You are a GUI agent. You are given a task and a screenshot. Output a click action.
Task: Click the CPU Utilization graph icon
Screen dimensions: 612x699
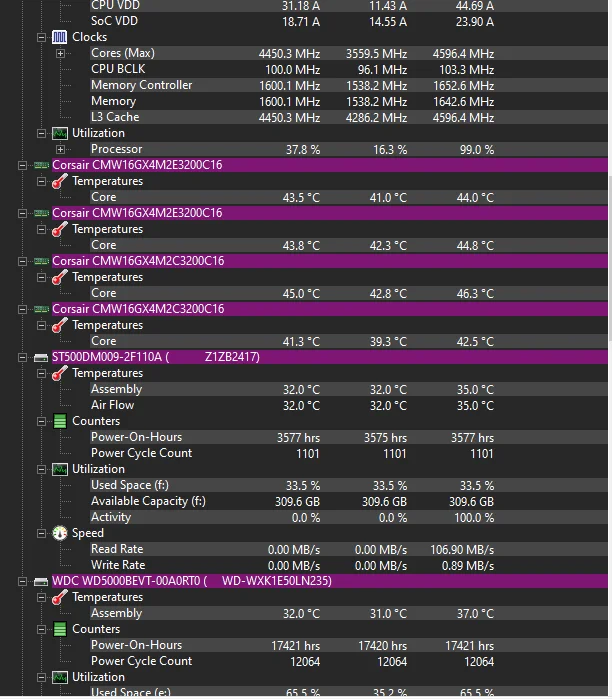(x=60, y=133)
